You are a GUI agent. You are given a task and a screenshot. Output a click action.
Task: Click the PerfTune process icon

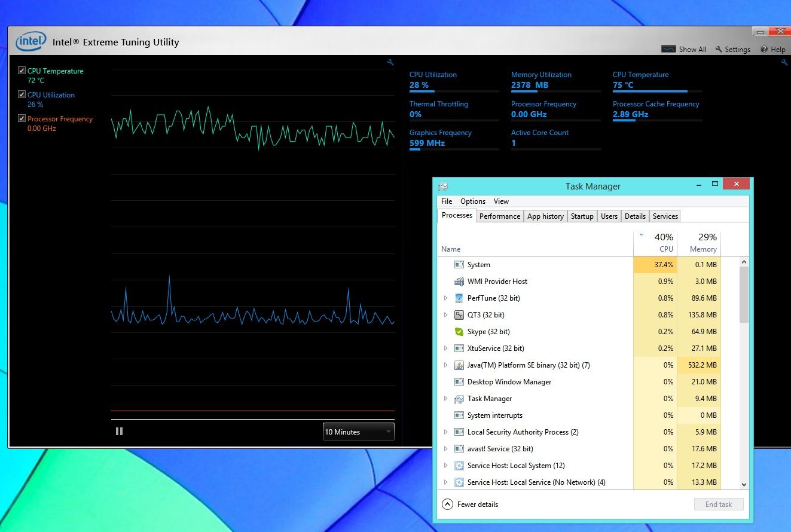point(459,298)
